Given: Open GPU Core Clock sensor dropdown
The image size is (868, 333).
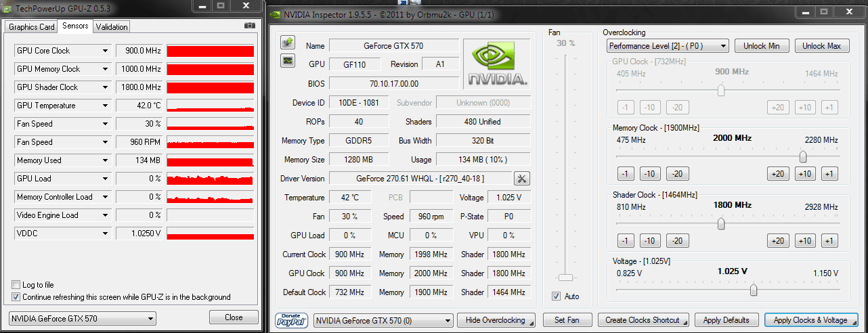Looking at the screenshot, I should [105, 51].
